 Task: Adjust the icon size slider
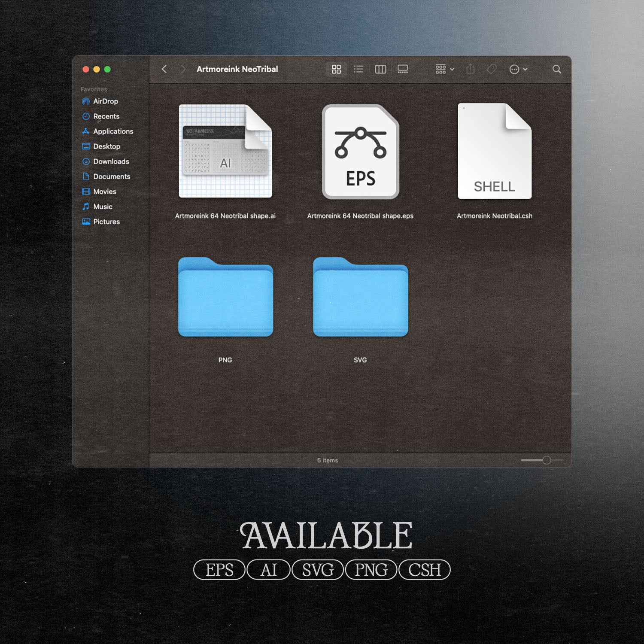coord(546,460)
